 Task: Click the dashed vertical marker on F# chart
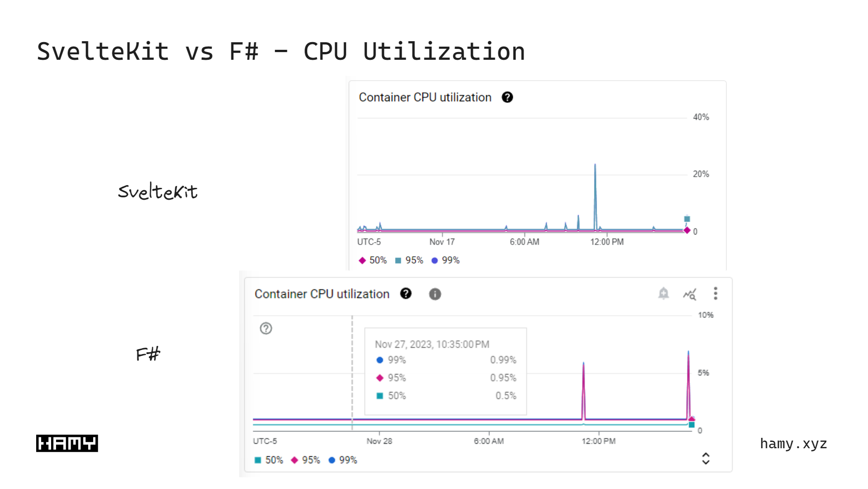352,371
